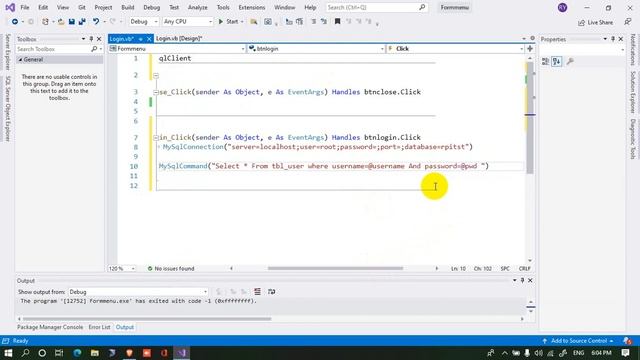The image size is (640, 360).
Task: Toggle word wrap in the Output pane
Action: coord(271,291)
